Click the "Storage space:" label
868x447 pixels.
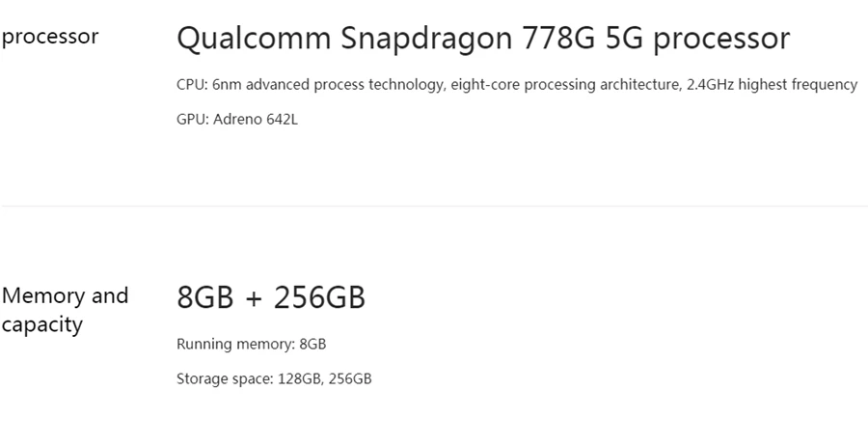click(221, 378)
